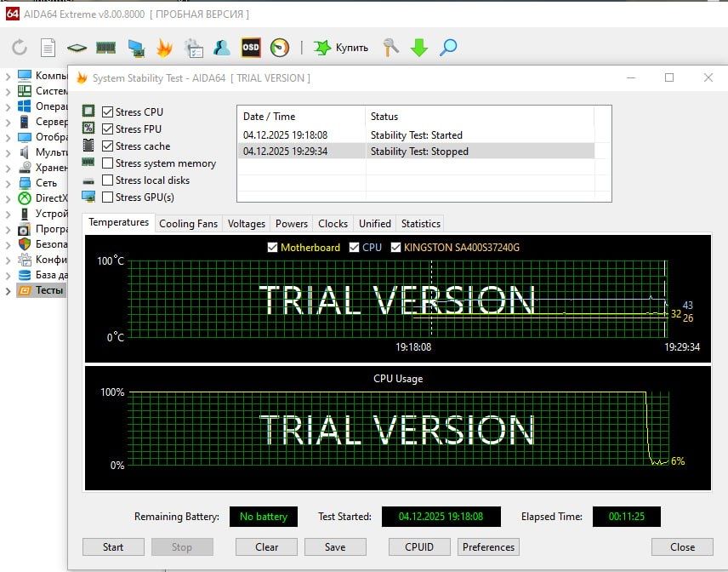Image resolution: width=728 pixels, height=572 pixels.
Task: Select the Stability Test: Stopped log row
Action: (x=416, y=152)
